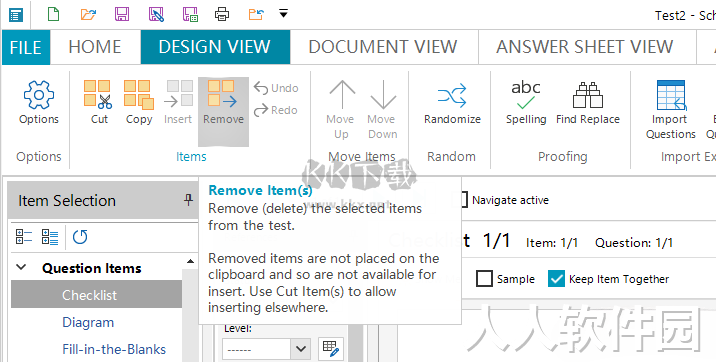716x362 pixels.
Task: Switch to the DOCUMENT VIEW tab
Action: pyautogui.click(x=383, y=47)
